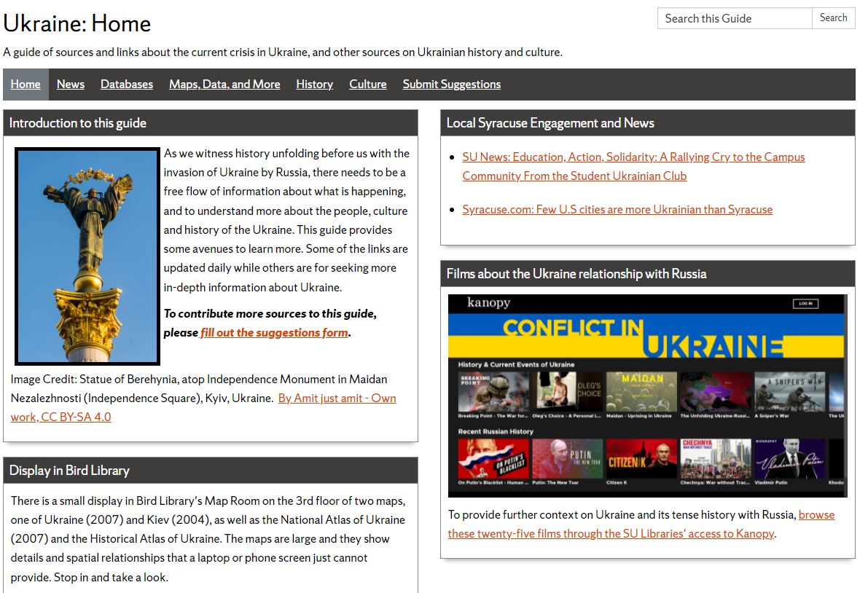Screen dimensions: 868x593
Task: Click the guide description under the title
Action: click(283, 52)
